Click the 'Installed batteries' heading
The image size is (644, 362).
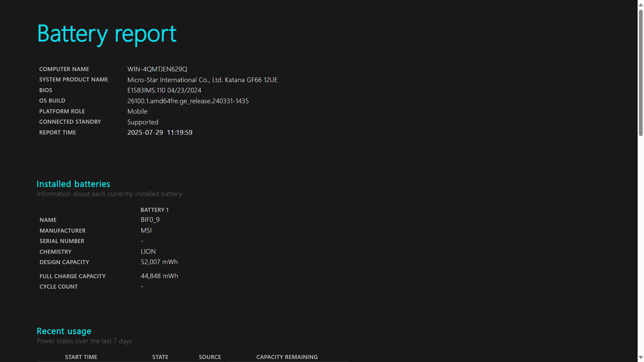point(73,184)
